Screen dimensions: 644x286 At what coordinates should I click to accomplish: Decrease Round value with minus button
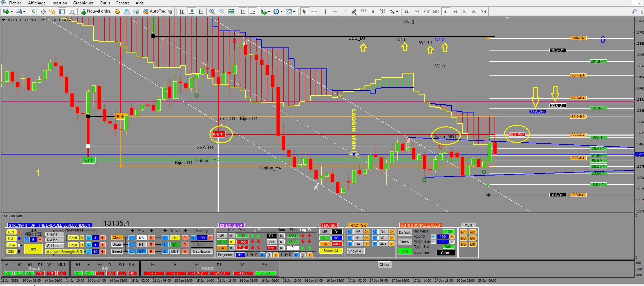pos(433,237)
